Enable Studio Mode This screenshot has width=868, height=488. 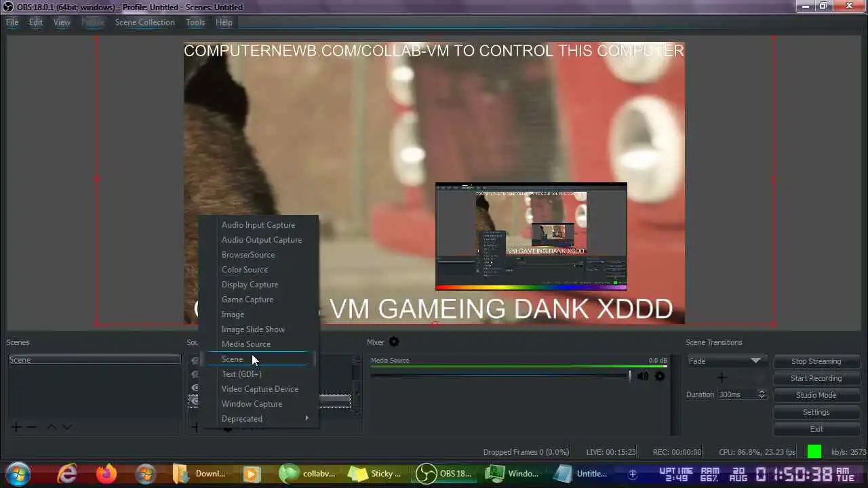point(816,395)
